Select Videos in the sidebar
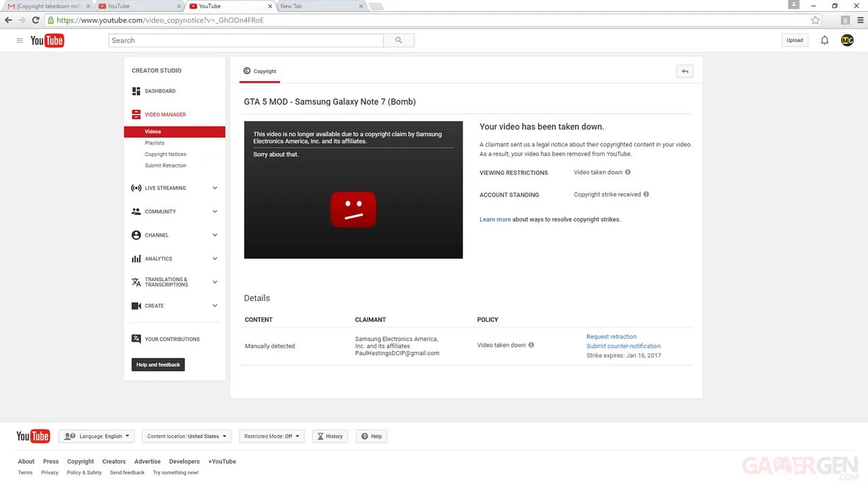Viewport: 868px width, 490px height. pyautogui.click(x=174, y=131)
